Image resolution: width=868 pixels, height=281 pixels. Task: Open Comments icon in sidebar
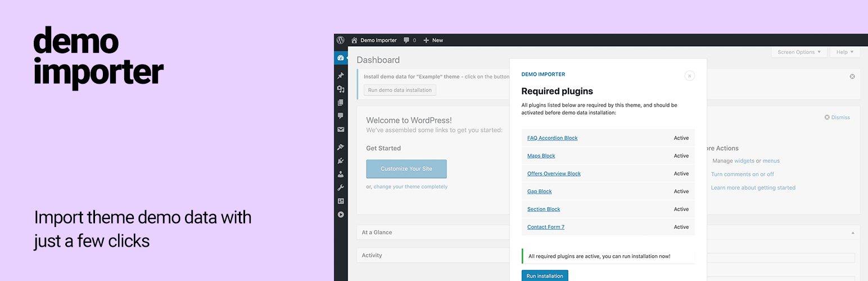click(341, 116)
